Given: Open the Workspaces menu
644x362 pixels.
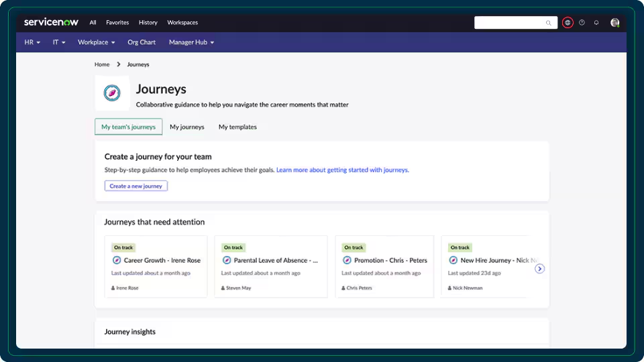Looking at the screenshot, I should [182, 23].
